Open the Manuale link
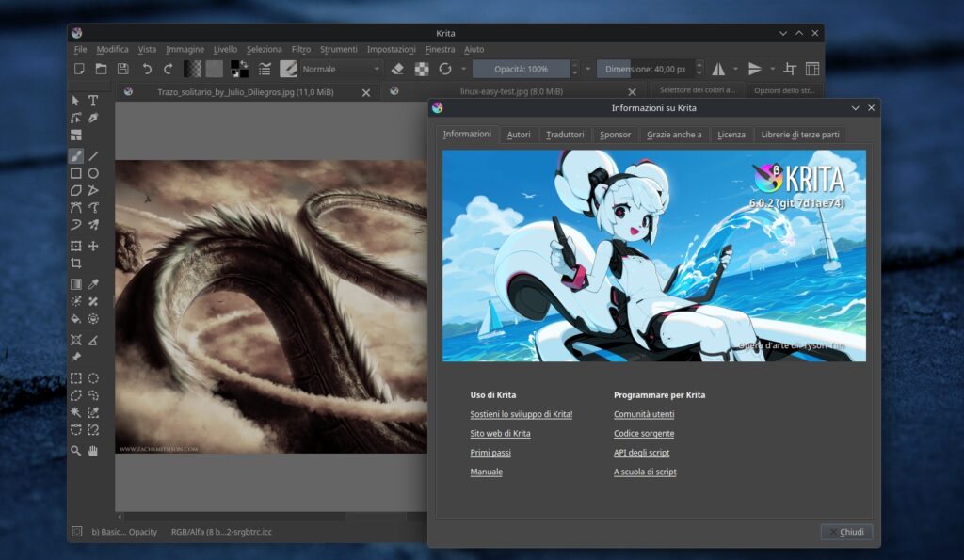Screen dimensions: 964x560 click(x=486, y=472)
